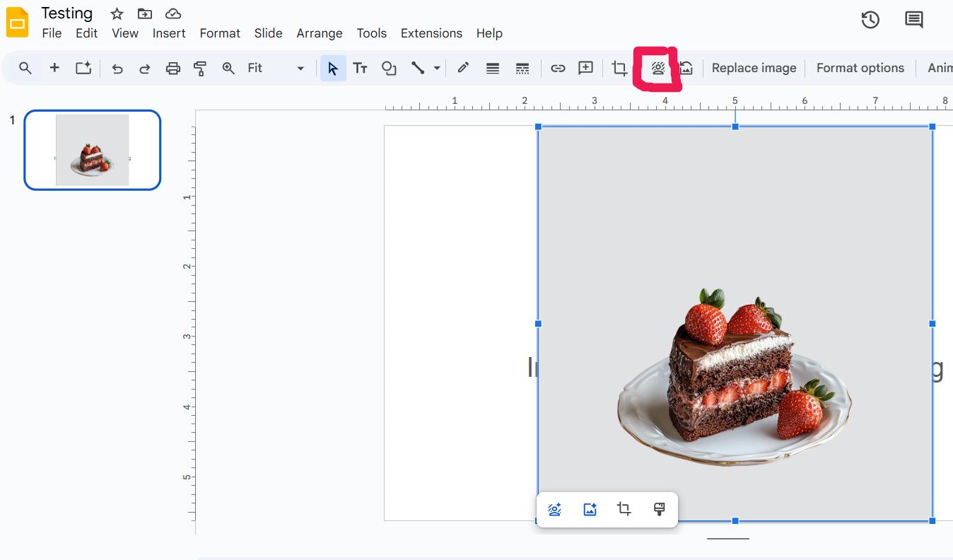Crop image from the floating toolbar
Image resolution: width=953 pixels, height=560 pixels.
click(624, 509)
